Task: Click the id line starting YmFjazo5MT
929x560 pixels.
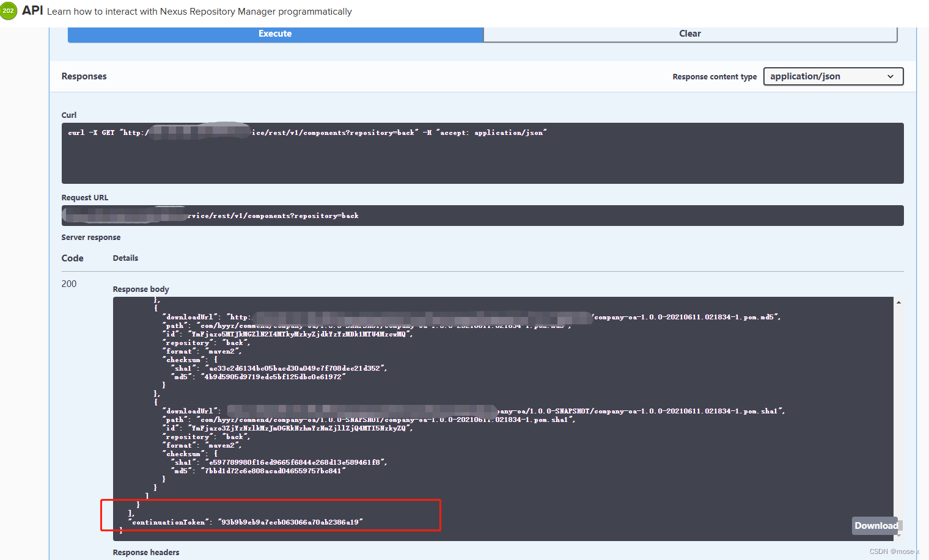Action: pyautogui.click(x=288, y=334)
